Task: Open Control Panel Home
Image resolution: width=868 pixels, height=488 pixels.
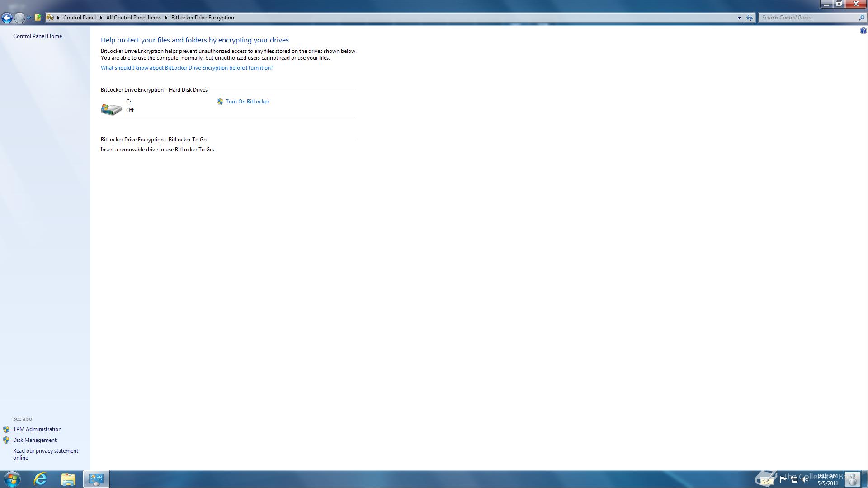Action: (x=38, y=36)
